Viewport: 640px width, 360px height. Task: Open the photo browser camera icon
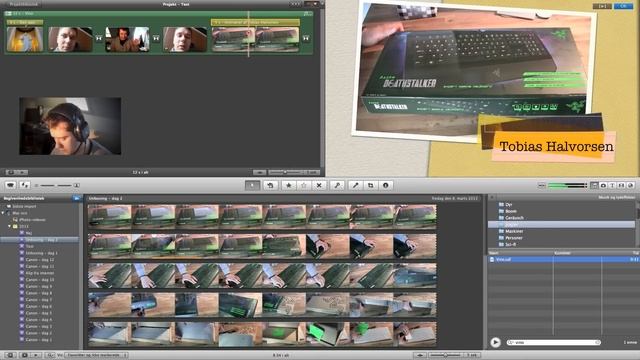(x=603, y=185)
